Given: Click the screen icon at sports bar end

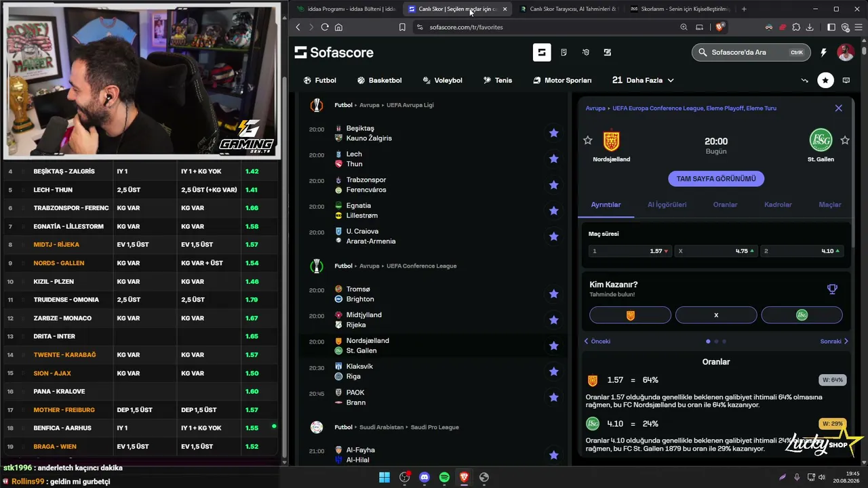Looking at the screenshot, I should 846,80.
